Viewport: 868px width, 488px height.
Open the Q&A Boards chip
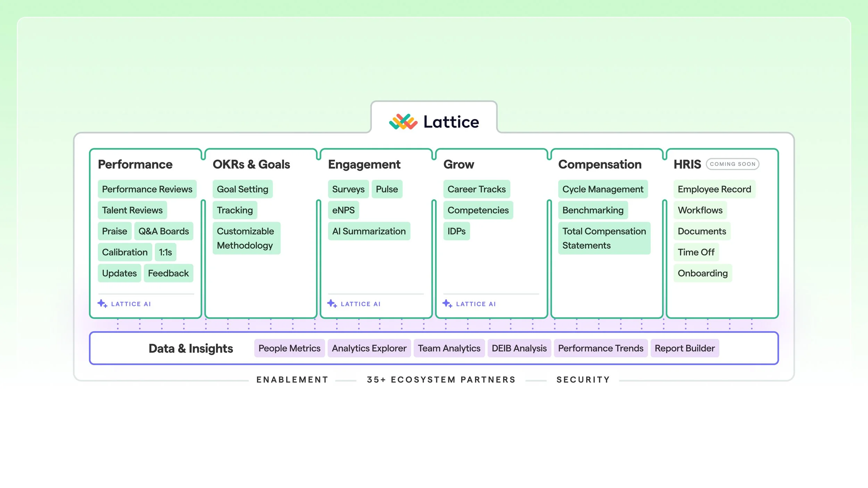(x=164, y=231)
